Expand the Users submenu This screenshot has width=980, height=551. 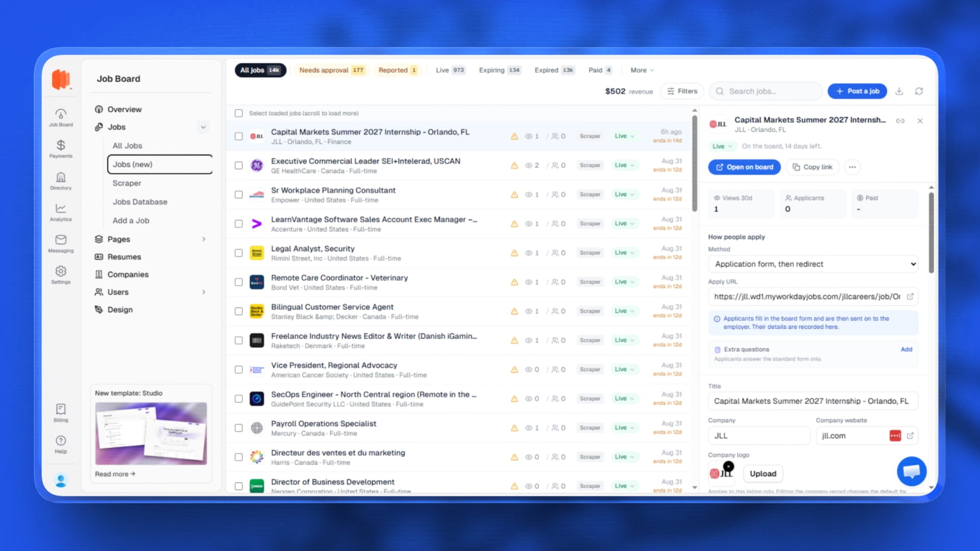point(204,292)
